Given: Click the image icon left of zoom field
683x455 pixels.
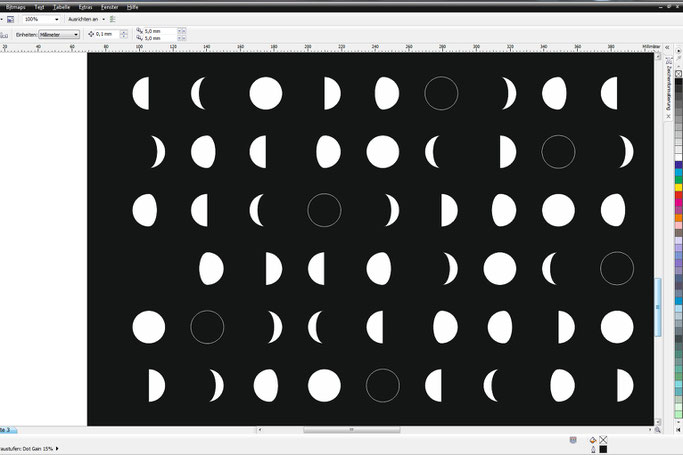Looking at the screenshot, I should (10, 19).
